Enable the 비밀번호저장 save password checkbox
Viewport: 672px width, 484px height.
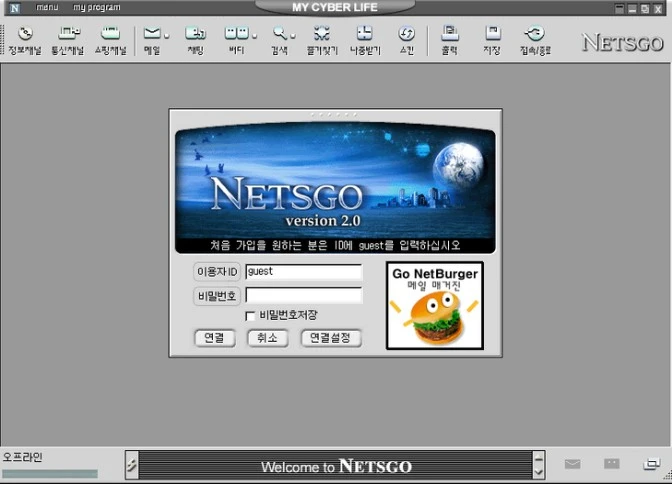(x=250, y=316)
